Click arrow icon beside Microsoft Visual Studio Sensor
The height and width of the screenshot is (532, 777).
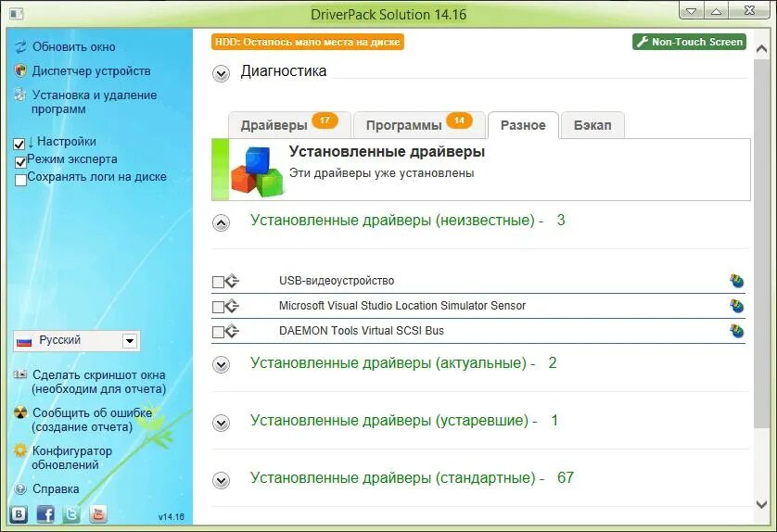pos(232,306)
